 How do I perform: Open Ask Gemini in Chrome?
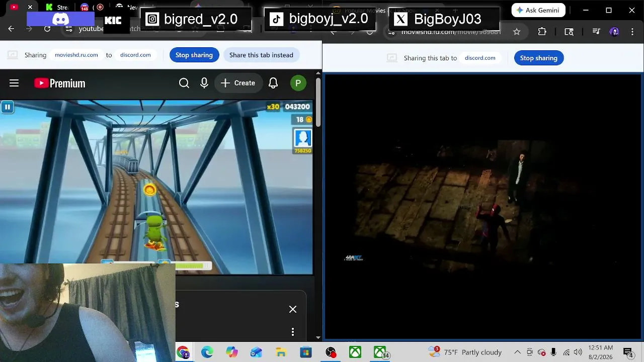pyautogui.click(x=538, y=10)
